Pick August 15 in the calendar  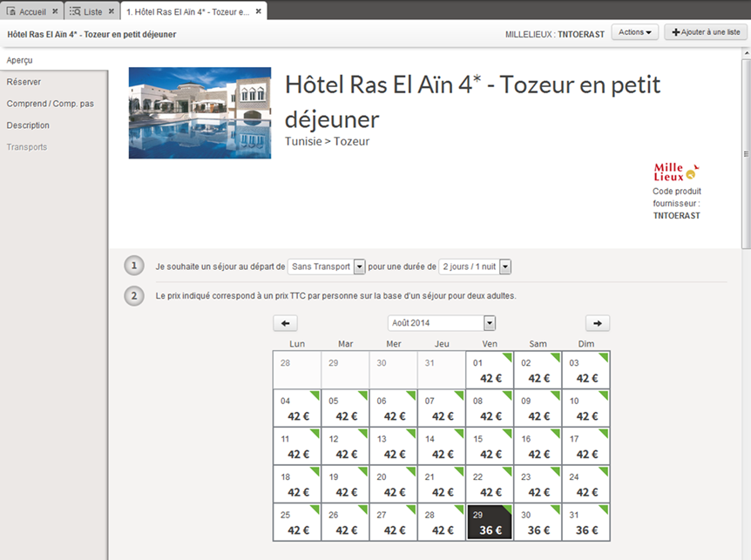click(490, 446)
